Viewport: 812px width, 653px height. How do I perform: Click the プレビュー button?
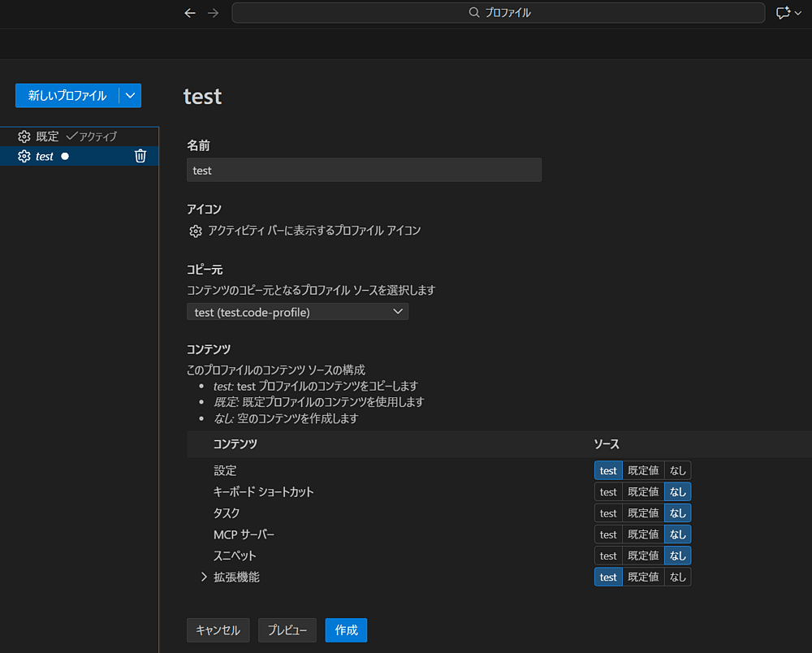[x=287, y=630]
